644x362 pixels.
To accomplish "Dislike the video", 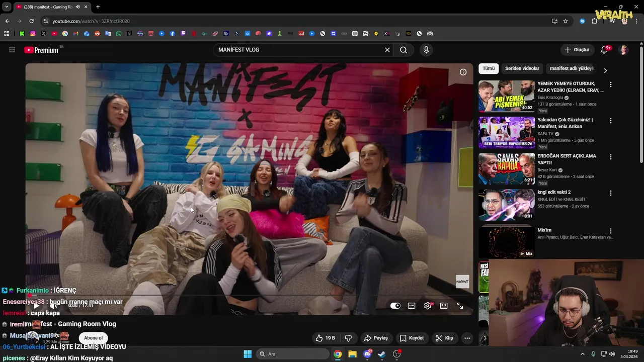I will pyautogui.click(x=348, y=338).
